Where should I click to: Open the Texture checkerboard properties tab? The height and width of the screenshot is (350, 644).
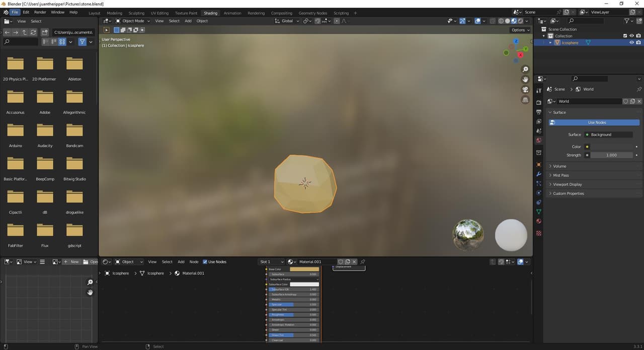pos(539,233)
